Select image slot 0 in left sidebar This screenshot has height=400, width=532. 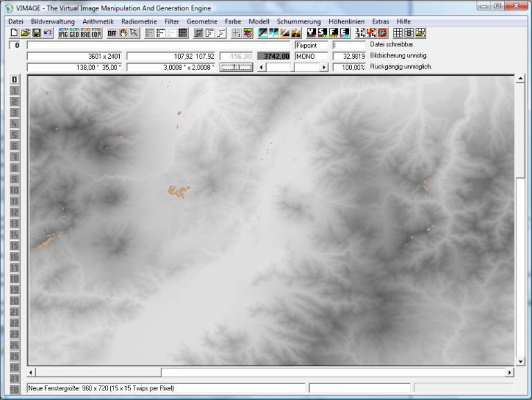tap(13, 80)
